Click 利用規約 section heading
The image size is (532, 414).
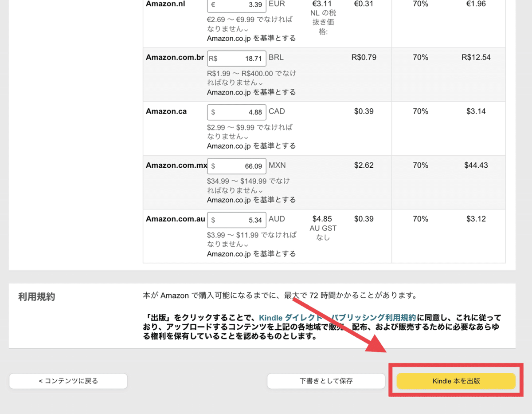tap(36, 297)
